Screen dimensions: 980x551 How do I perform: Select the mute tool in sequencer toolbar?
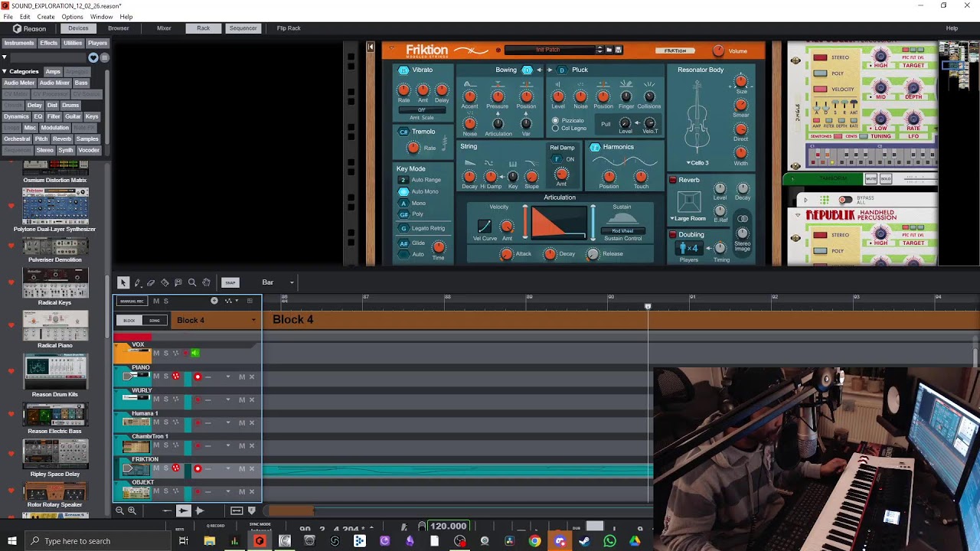(178, 282)
